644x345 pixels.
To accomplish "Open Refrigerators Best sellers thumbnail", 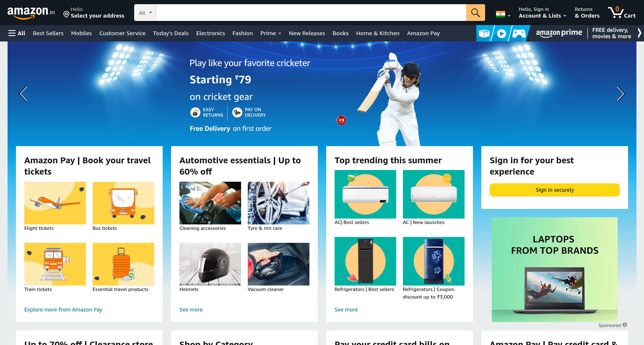I will 365,261.
